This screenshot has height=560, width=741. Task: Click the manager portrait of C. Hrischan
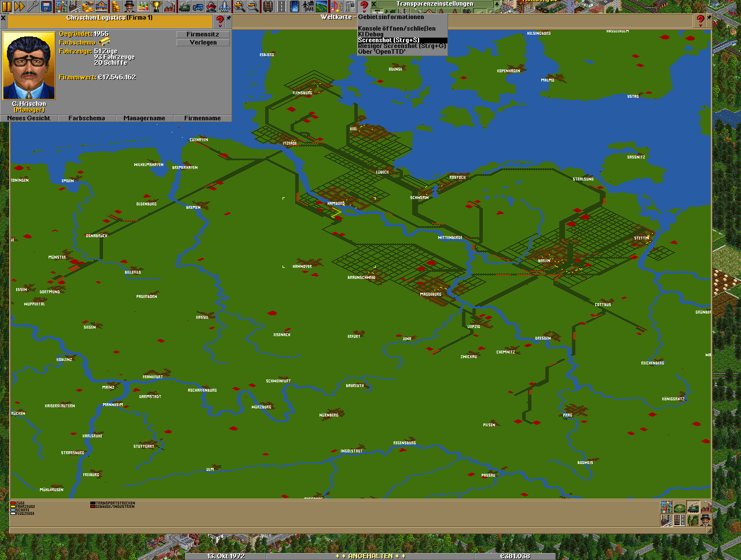[29, 67]
